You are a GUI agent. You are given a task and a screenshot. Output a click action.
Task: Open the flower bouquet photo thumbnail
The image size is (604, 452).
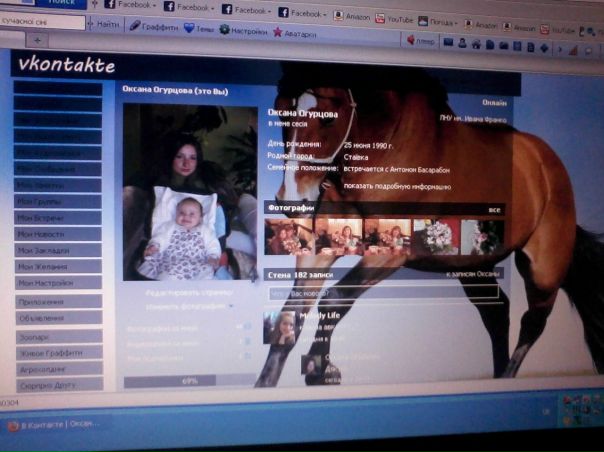tap(436, 237)
